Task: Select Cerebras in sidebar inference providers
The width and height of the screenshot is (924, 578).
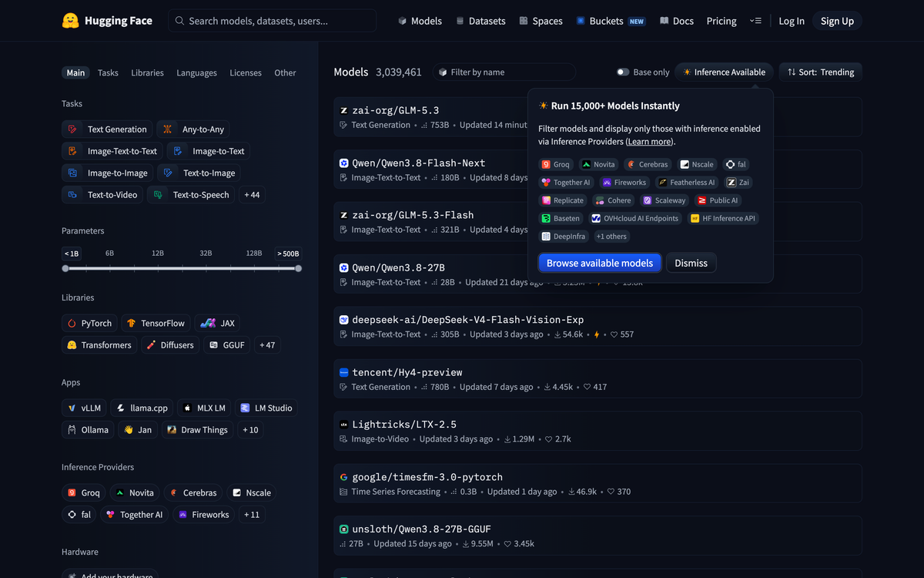Action: [193, 492]
